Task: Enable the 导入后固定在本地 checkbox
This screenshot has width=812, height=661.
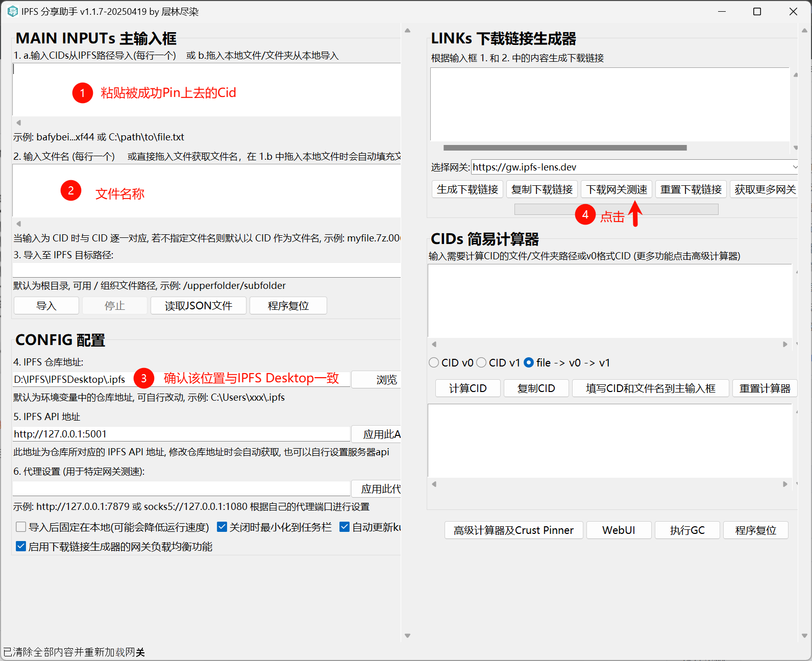Action: tap(21, 527)
